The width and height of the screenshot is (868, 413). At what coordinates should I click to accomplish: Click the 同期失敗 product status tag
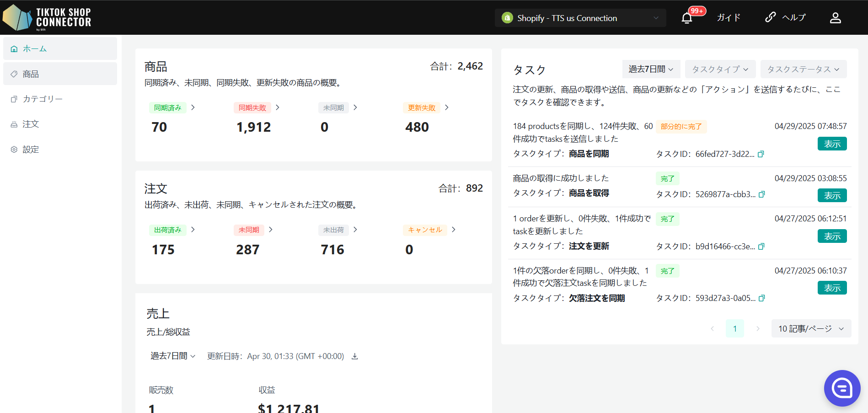(x=252, y=107)
